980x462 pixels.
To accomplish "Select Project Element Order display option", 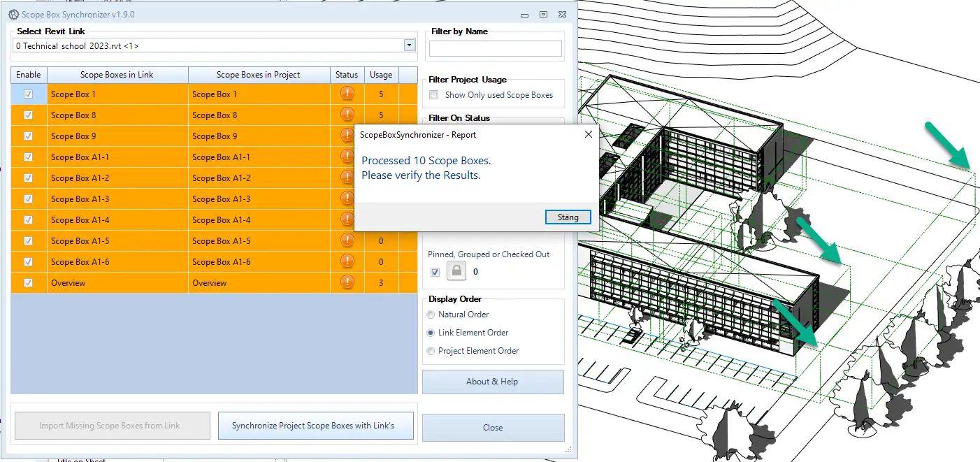I will (431, 351).
